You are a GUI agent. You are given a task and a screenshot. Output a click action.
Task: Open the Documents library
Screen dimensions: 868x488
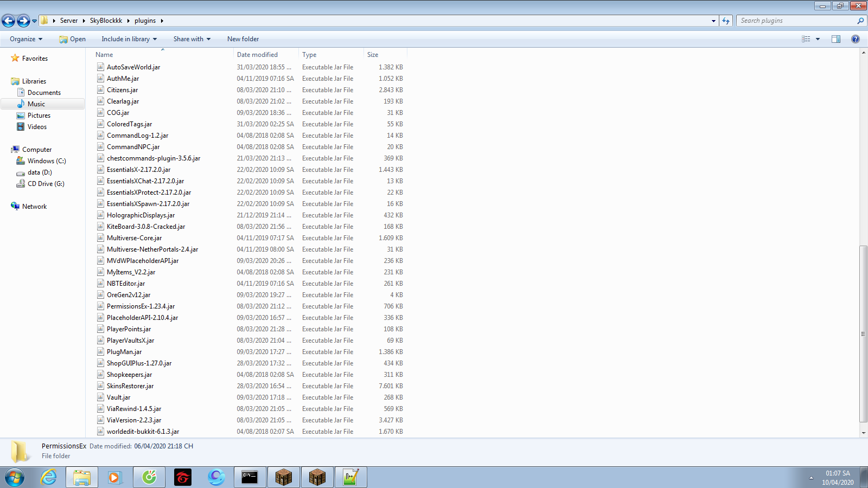click(x=44, y=93)
